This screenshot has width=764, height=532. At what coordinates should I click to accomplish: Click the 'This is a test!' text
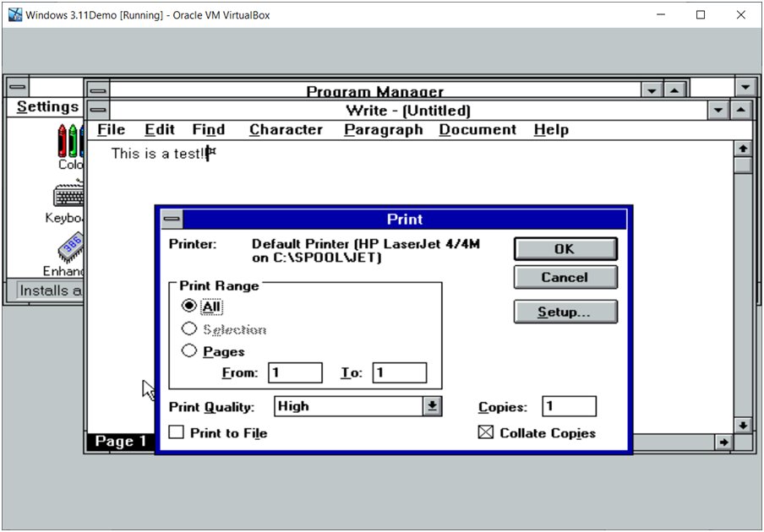pyautogui.click(x=158, y=154)
